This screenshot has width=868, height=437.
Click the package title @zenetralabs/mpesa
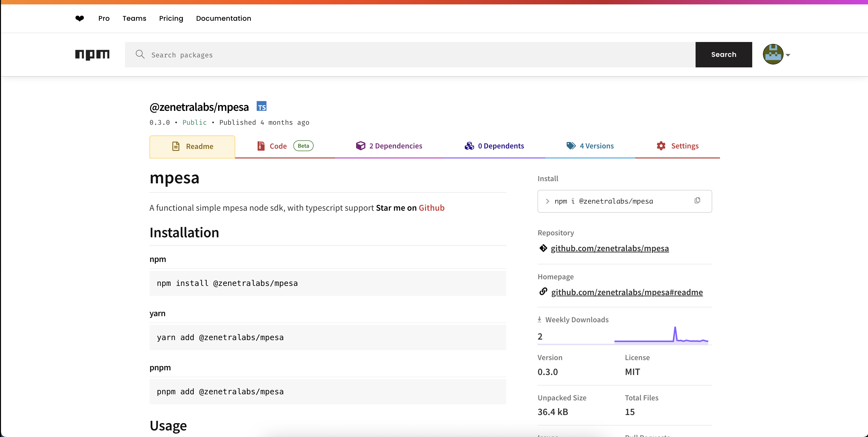199,107
